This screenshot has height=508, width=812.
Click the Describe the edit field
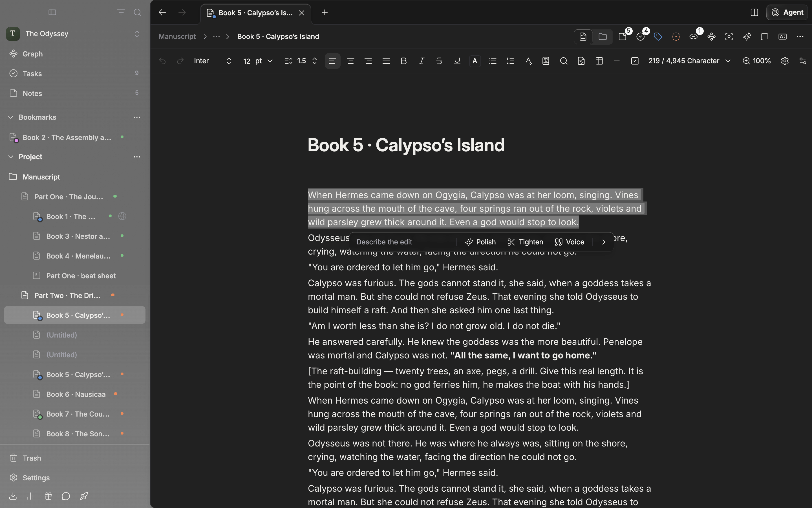coord(404,242)
